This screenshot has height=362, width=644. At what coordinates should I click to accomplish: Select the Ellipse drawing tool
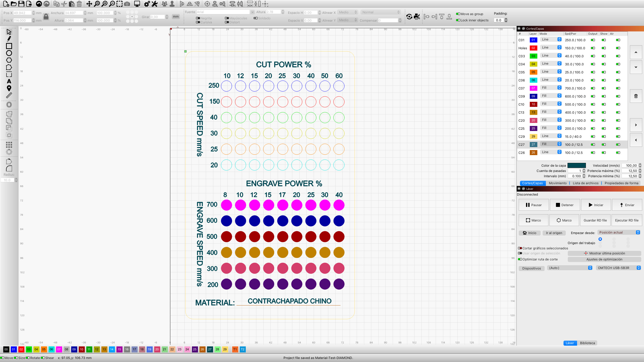click(x=9, y=53)
